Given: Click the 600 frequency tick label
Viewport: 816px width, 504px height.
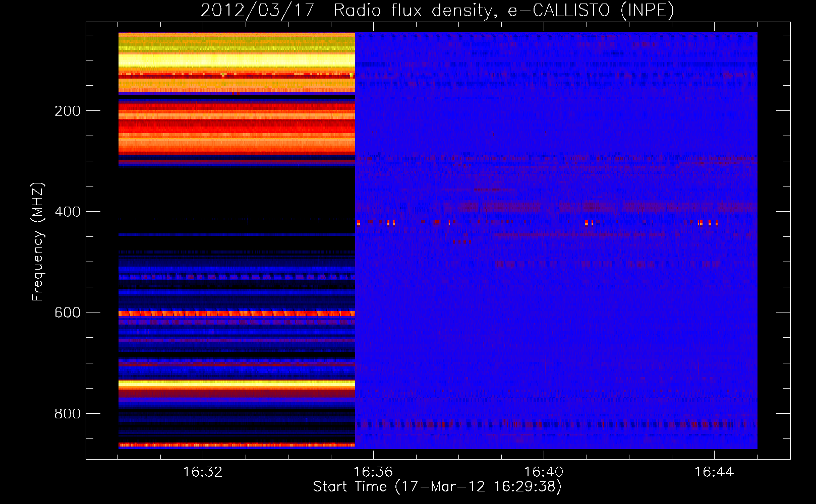Looking at the screenshot, I should pos(68,312).
